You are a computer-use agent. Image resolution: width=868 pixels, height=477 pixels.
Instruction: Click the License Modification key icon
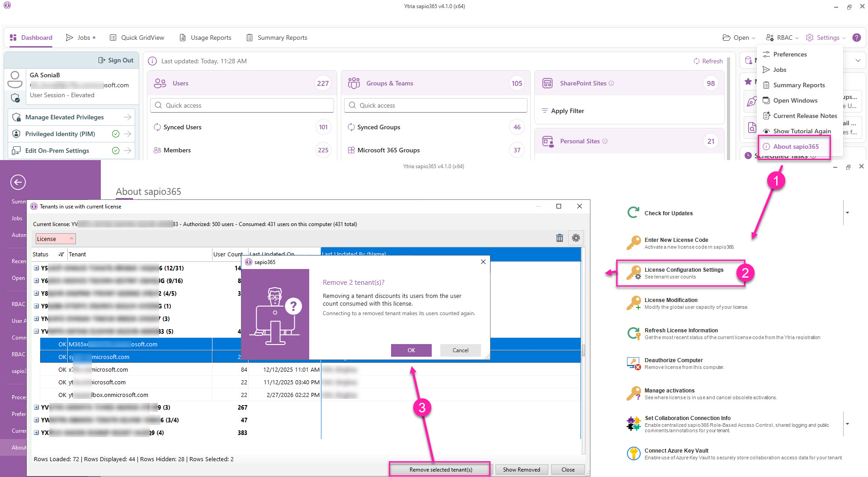click(633, 303)
